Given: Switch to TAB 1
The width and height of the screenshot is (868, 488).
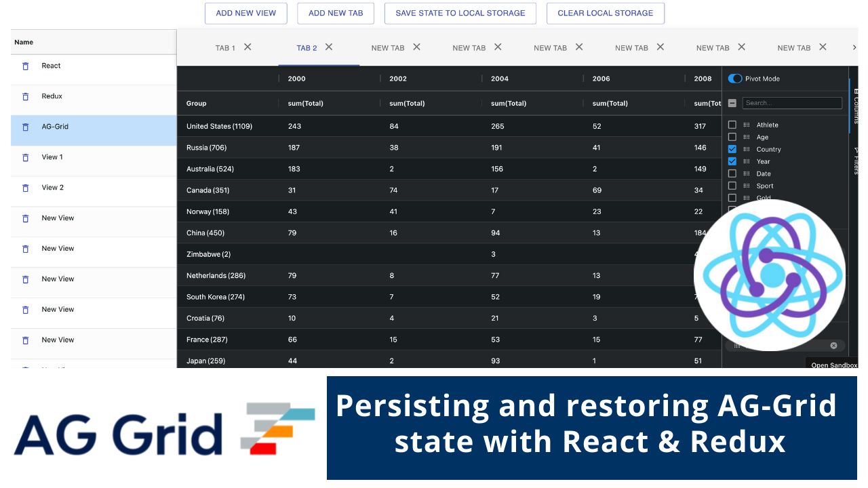Looking at the screenshot, I should [x=225, y=47].
